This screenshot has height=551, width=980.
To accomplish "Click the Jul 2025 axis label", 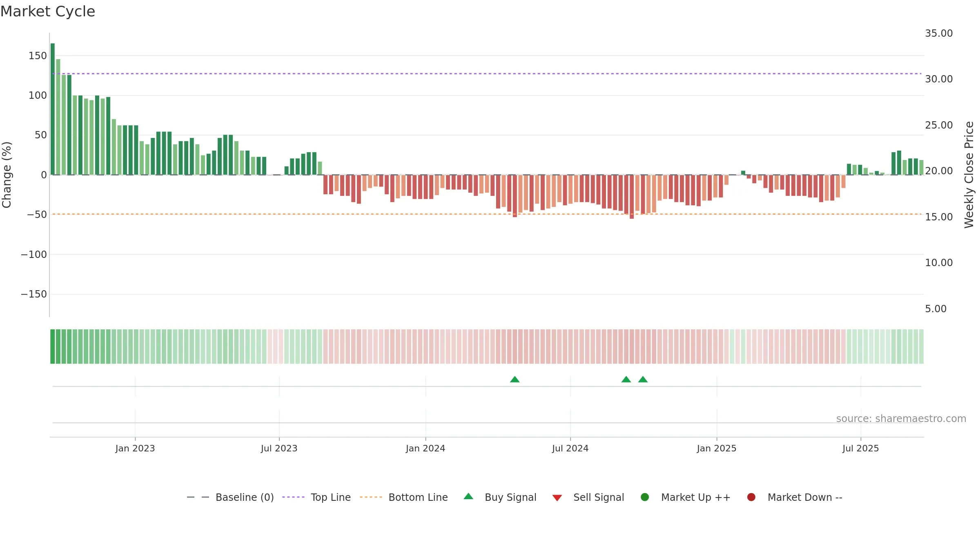I will (x=861, y=449).
